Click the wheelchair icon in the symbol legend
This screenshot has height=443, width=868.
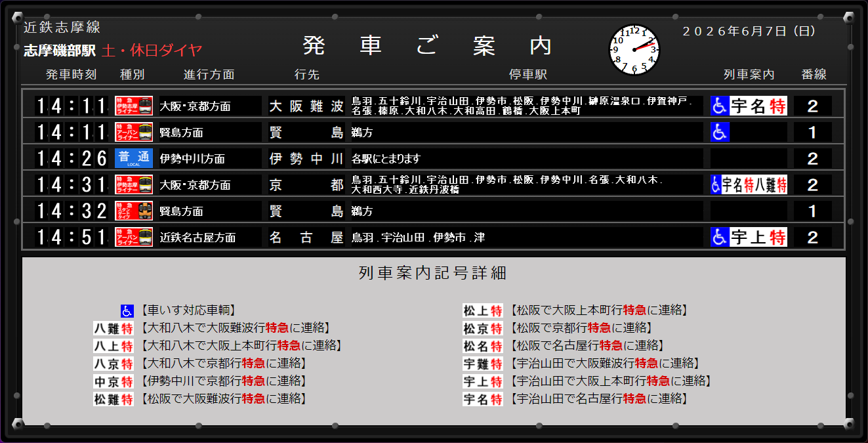pyautogui.click(x=127, y=310)
